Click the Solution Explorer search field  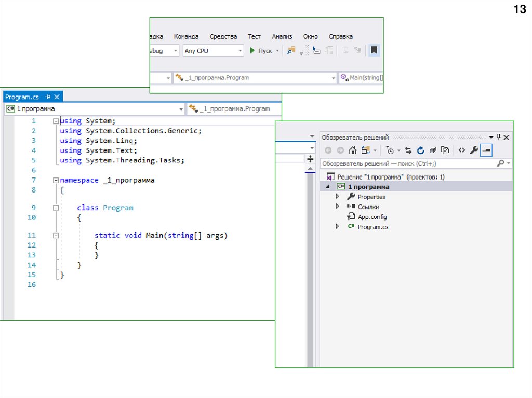pyautogui.click(x=408, y=163)
